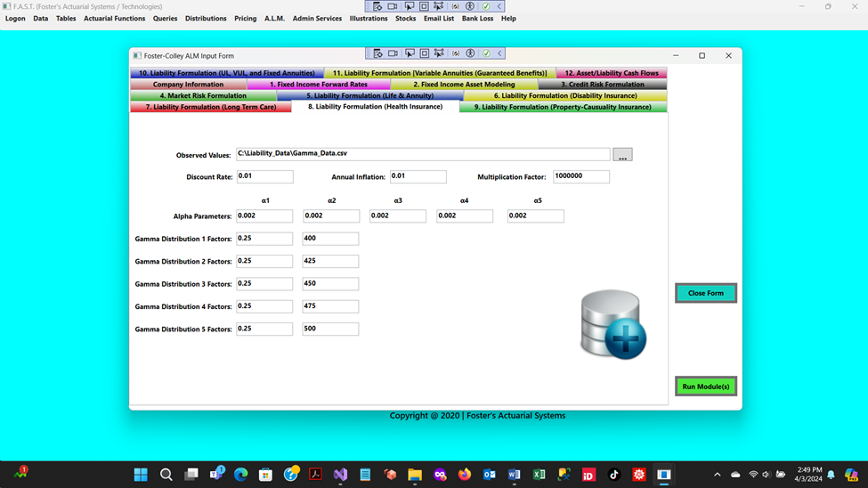Open the Distributions menu
This screenshot has height=488, width=868.
tap(206, 19)
